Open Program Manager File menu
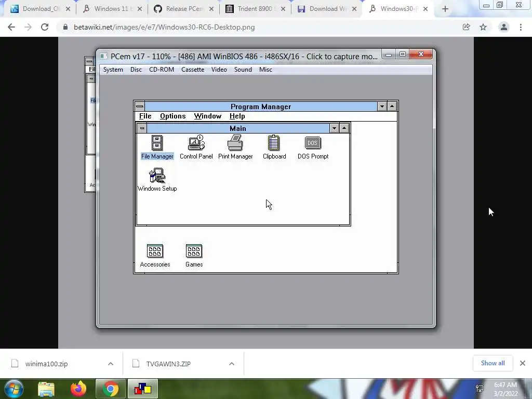 (145, 116)
